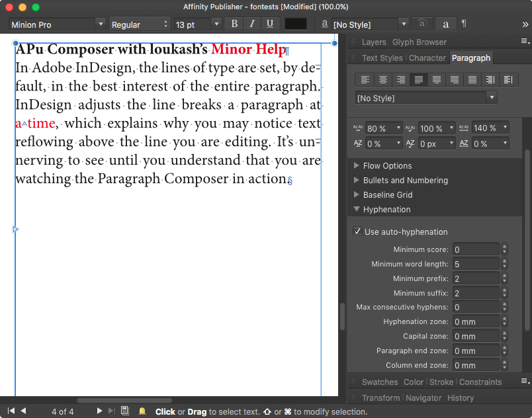Open the History tab
Viewport: 532px width, 418px height.
coord(461,398)
